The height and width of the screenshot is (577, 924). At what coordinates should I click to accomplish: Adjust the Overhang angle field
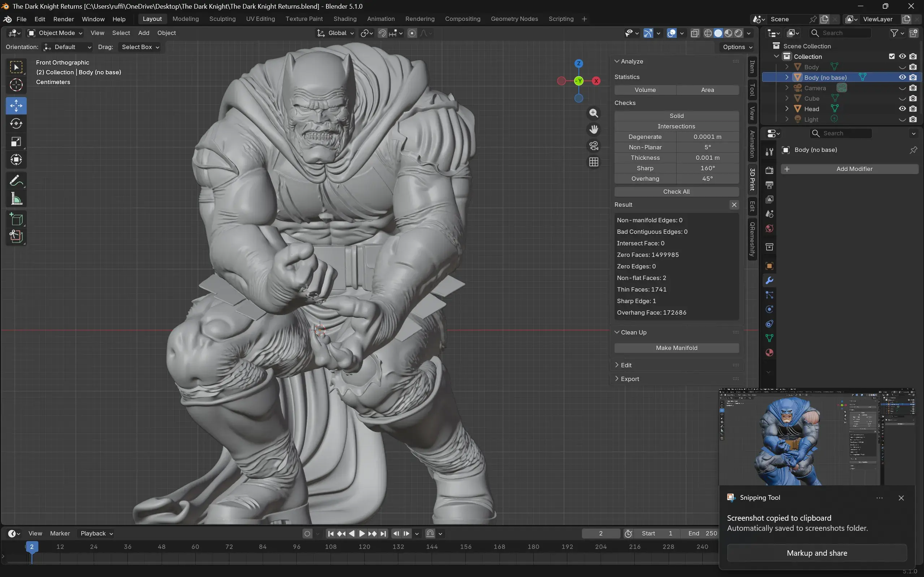(x=707, y=179)
